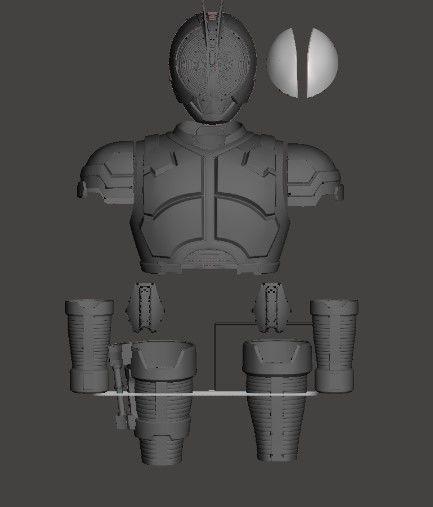Click the right large gauntlet with cuff

[278, 400]
